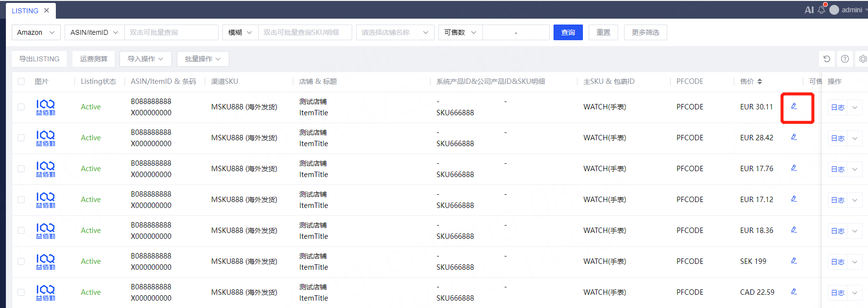The image size is (868, 308).
Task: Expand the 批量操作 dropdown
Action: 202,59
